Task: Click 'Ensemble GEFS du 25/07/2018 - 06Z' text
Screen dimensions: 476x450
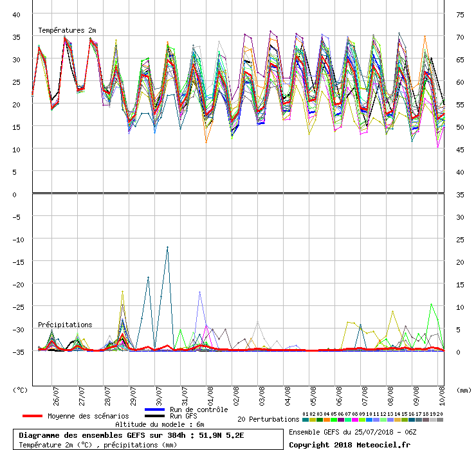Action: tap(352, 432)
